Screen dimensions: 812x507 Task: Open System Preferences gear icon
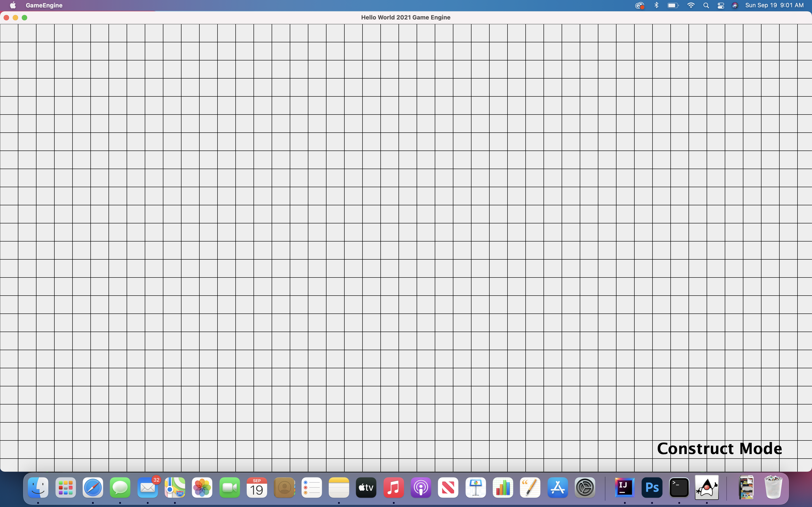pos(585,487)
